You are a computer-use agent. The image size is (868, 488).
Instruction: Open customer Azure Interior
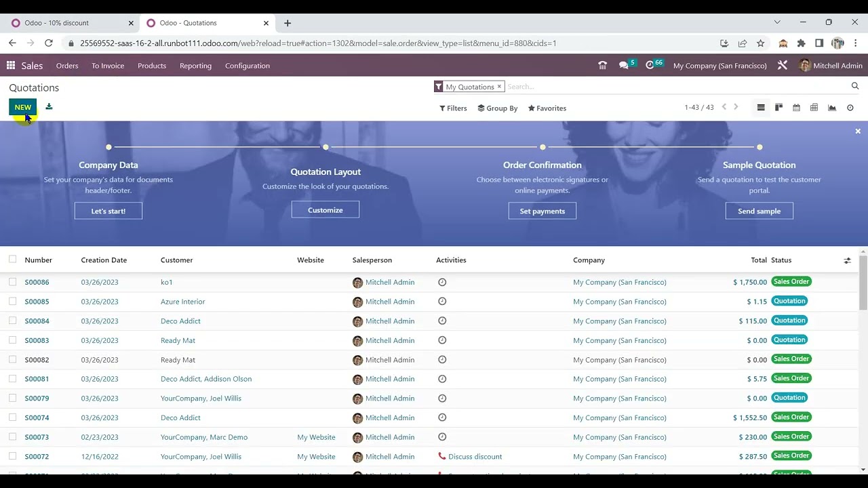point(182,301)
